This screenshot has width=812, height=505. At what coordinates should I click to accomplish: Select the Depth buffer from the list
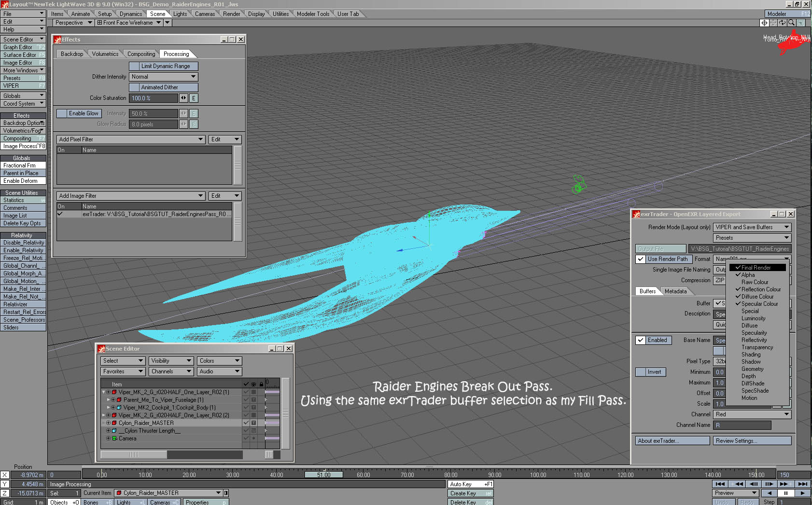point(749,376)
